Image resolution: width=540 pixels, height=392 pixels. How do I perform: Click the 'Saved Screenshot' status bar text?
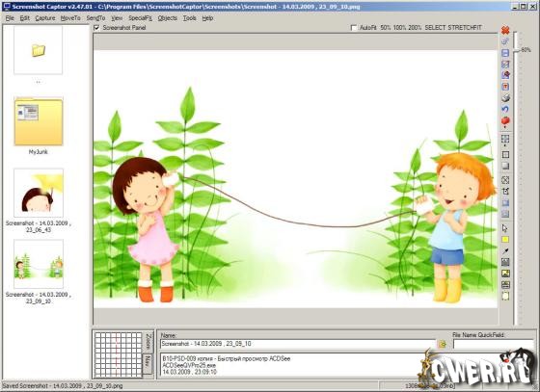pyautogui.click(x=63, y=386)
